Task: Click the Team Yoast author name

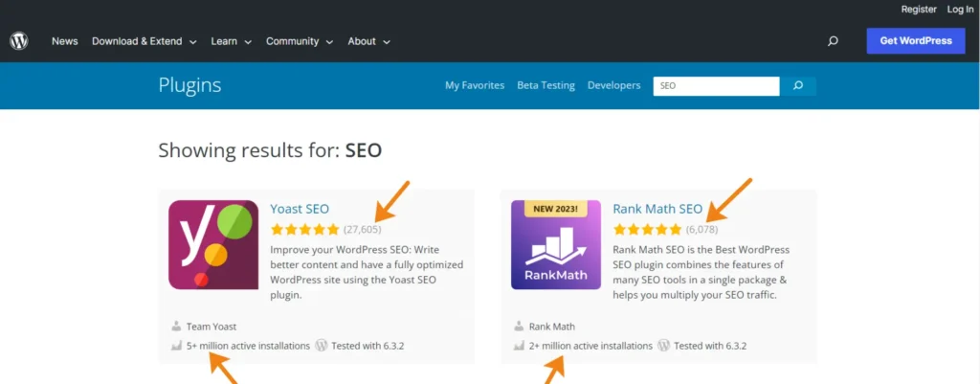Action: click(x=212, y=327)
